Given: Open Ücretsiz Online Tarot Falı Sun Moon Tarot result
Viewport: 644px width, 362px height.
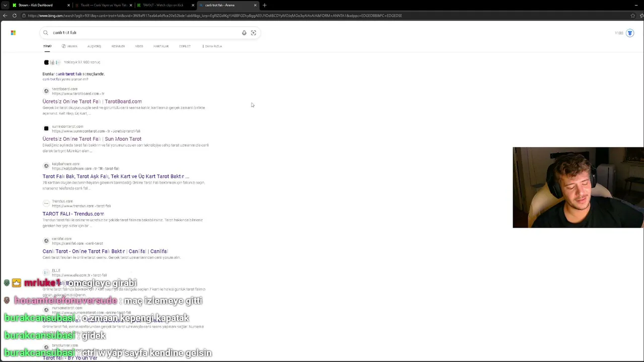Looking at the screenshot, I should pyautogui.click(x=92, y=139).
